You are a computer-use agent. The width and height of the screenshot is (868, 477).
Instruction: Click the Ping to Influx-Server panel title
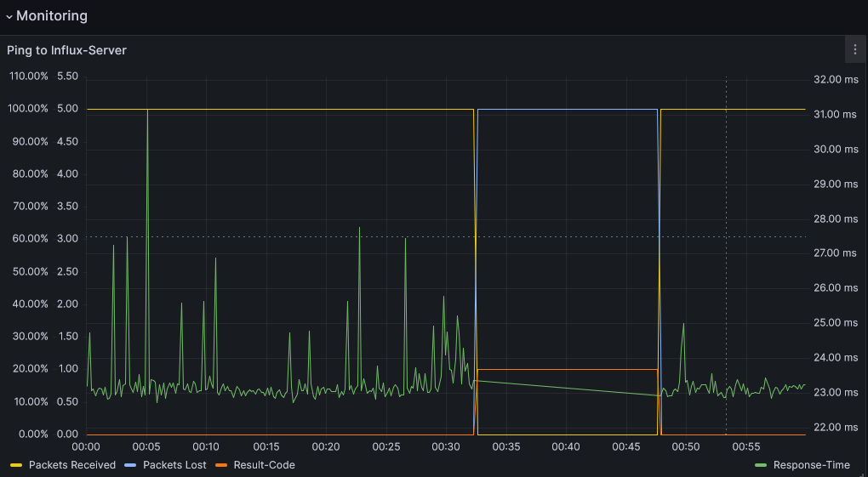click(66, 50)
